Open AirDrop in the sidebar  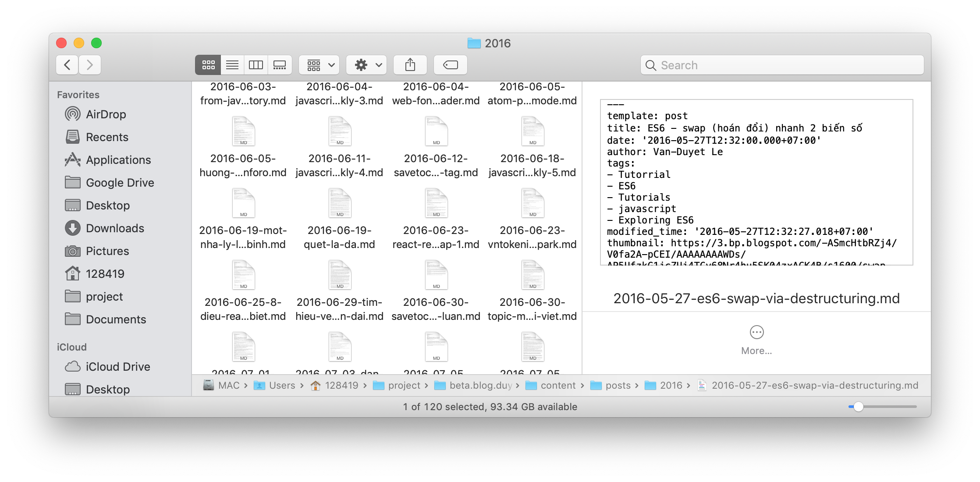coord(106,114)
